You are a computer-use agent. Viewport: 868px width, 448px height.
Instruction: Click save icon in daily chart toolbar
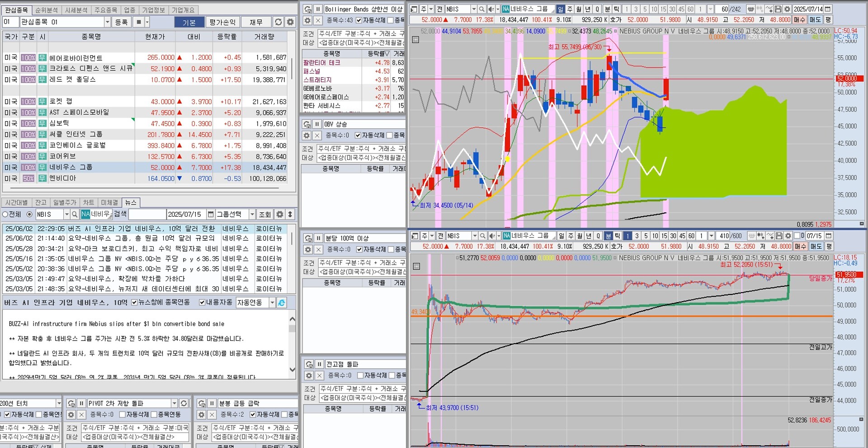(778, 9)
